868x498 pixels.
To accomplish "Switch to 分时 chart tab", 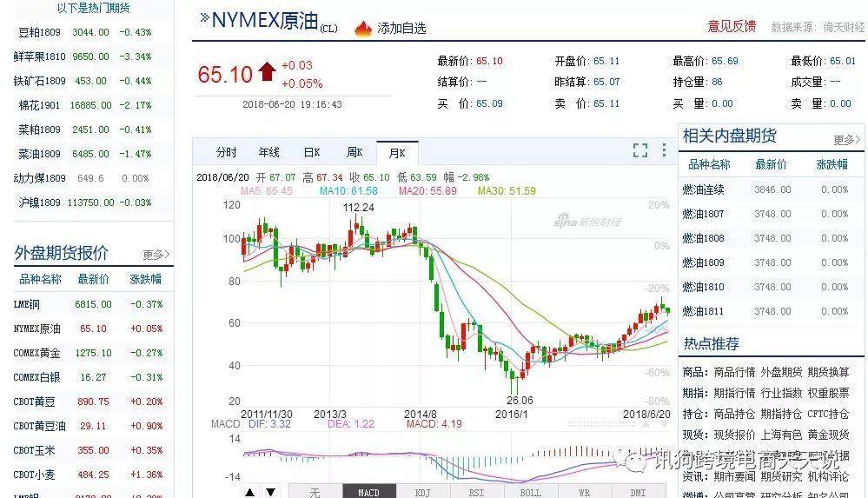I will [227, 152].
